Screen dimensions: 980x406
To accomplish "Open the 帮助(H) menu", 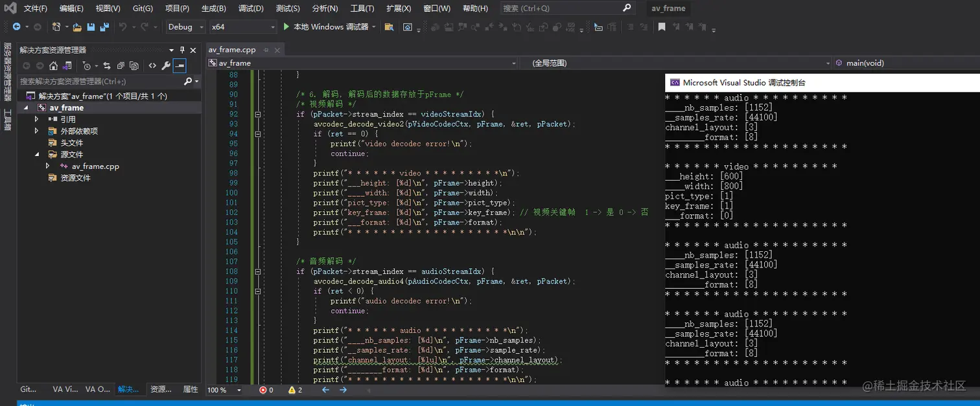I will tap(475, 8).
